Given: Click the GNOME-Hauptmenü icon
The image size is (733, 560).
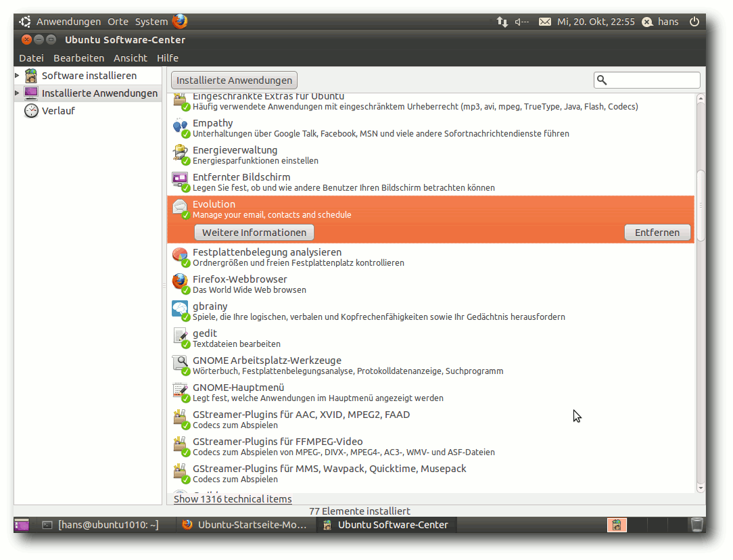Looking at the screenshot, I should click(180, 391).
